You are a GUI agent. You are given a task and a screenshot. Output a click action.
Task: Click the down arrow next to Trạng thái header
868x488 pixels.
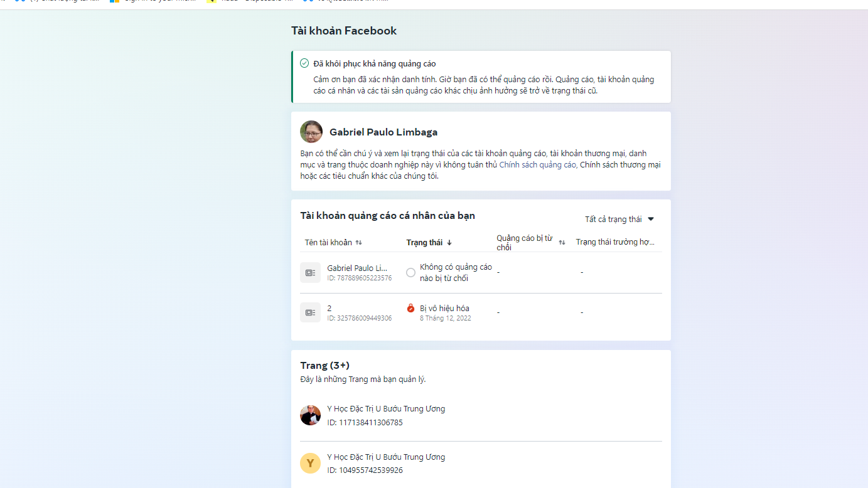click(x=449, y=243)
